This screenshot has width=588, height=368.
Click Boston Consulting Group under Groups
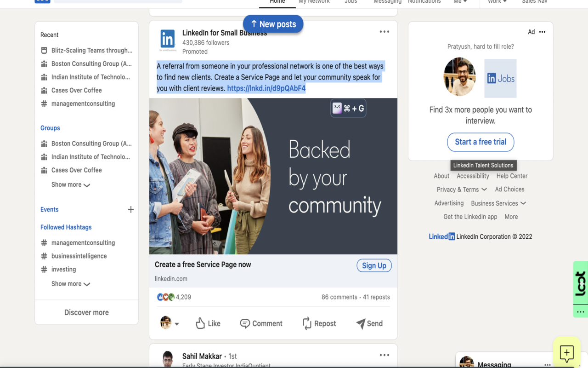click(x=91, y=144)
